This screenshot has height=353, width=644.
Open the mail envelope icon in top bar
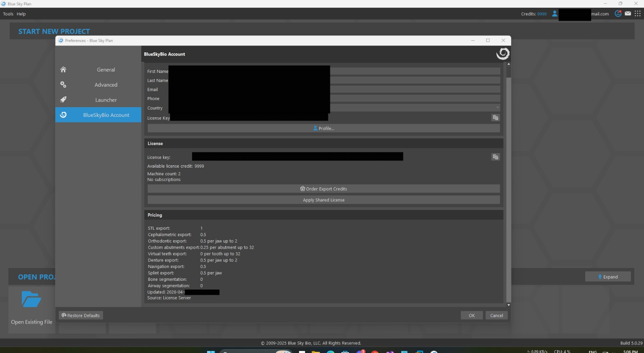point(628,14)
